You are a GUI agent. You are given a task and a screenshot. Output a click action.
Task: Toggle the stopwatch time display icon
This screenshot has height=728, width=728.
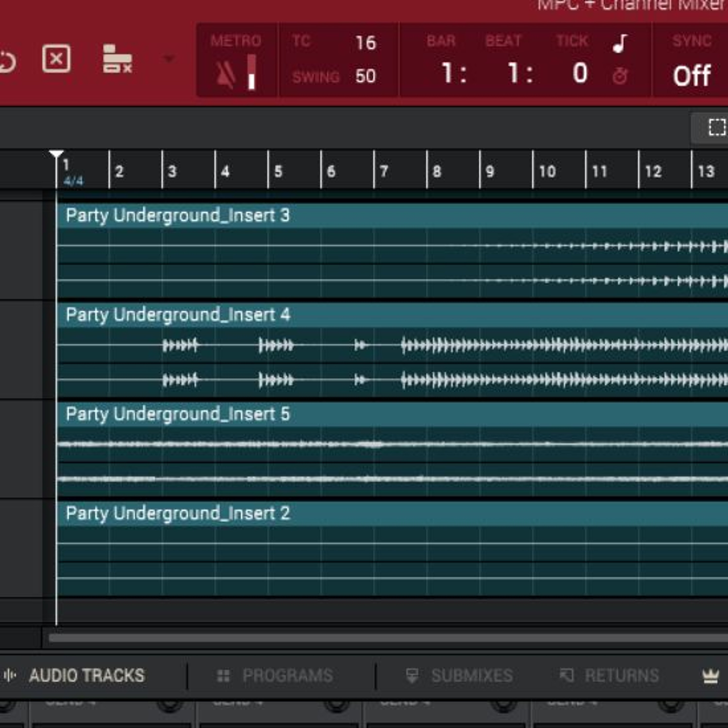620,76
